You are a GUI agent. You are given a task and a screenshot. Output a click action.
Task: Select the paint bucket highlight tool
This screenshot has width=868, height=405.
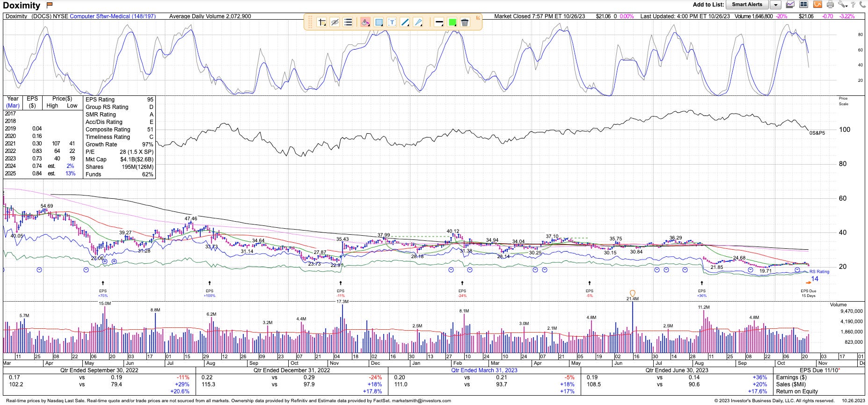(365, 22)
